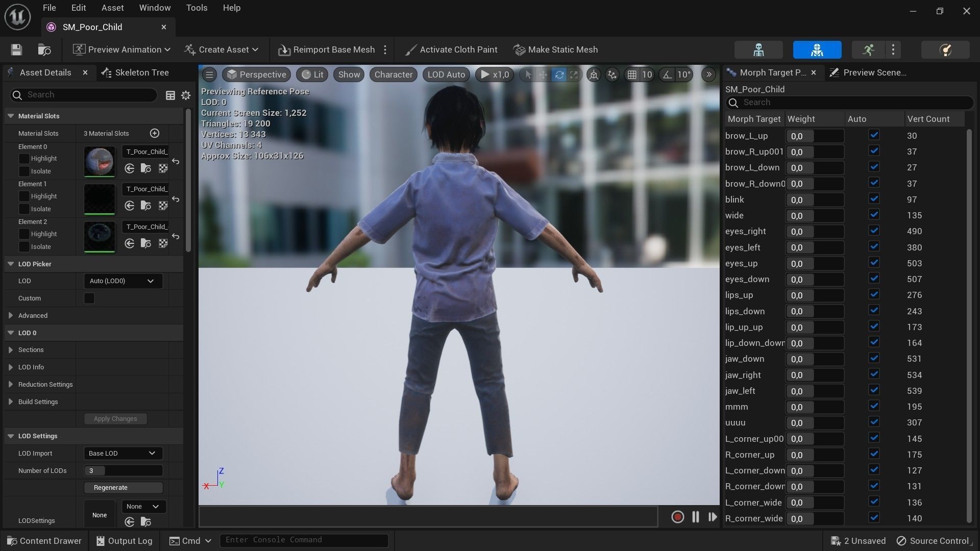The height and width of the screenshot is (551, 980).
Task: Click the Enter Console Command field
Action: click(304, 540)
